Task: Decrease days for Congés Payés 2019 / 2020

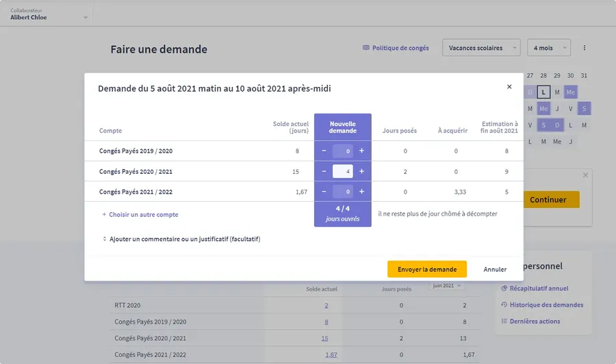Action: (324, 151)
